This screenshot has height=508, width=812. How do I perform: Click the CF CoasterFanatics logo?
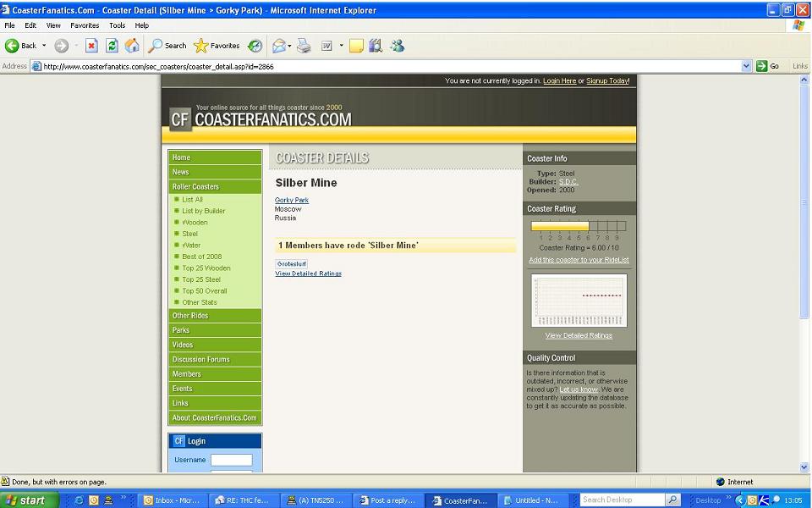(x=261, y=119)
